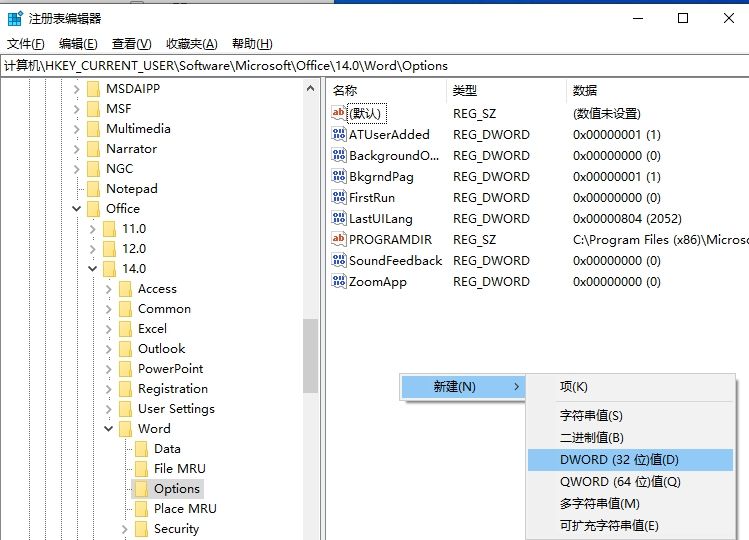Collapse the Word tree node
This screenshot has width=749, height=540.
click(x=108, y=429)
